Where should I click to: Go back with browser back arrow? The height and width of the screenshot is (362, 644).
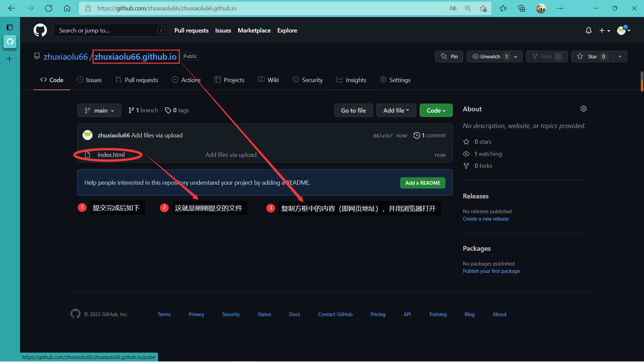[12, 8]
